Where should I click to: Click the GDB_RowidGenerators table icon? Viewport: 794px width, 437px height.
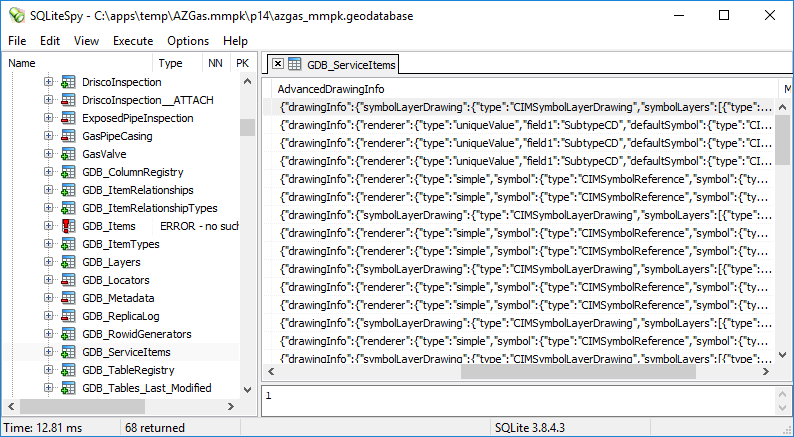pos(68,334)
